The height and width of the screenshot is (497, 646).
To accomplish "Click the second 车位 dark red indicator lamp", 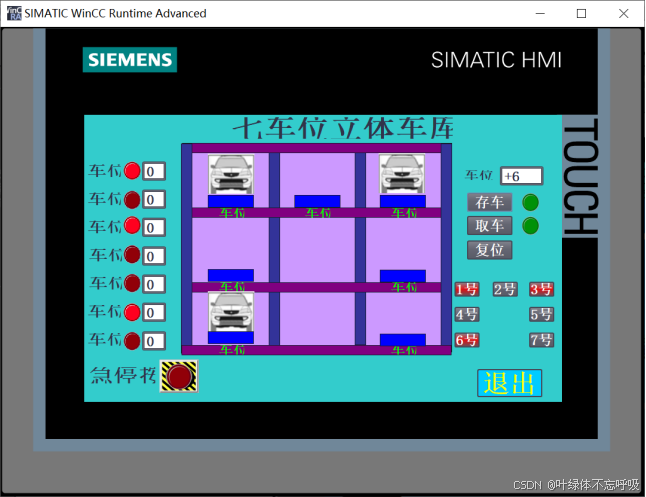I will (x=132, y=199).
